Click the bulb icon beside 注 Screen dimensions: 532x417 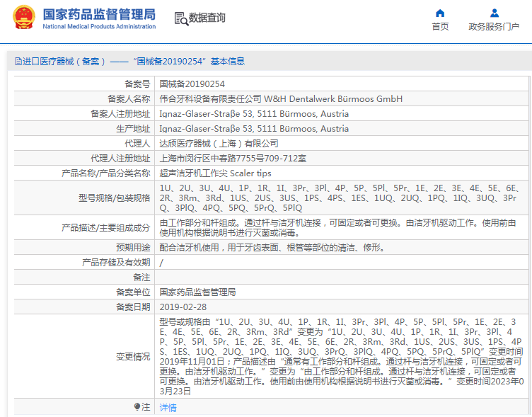[137, 406]
